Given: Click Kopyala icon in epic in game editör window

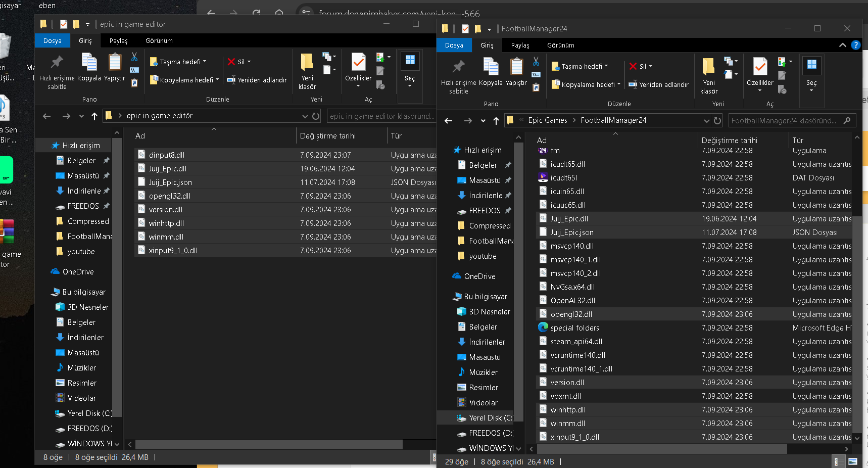Looking at the screenshot, I should (x=89, y=67).
